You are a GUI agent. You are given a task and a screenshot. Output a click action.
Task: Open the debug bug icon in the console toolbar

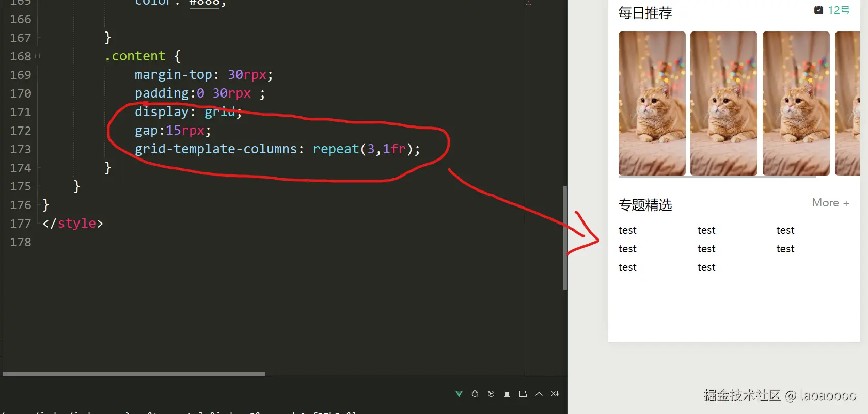tap(475, 394)
